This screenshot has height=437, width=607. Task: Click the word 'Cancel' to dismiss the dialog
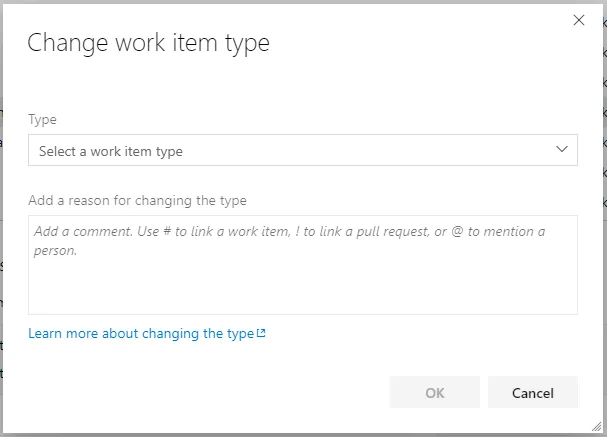click(533, 393)
